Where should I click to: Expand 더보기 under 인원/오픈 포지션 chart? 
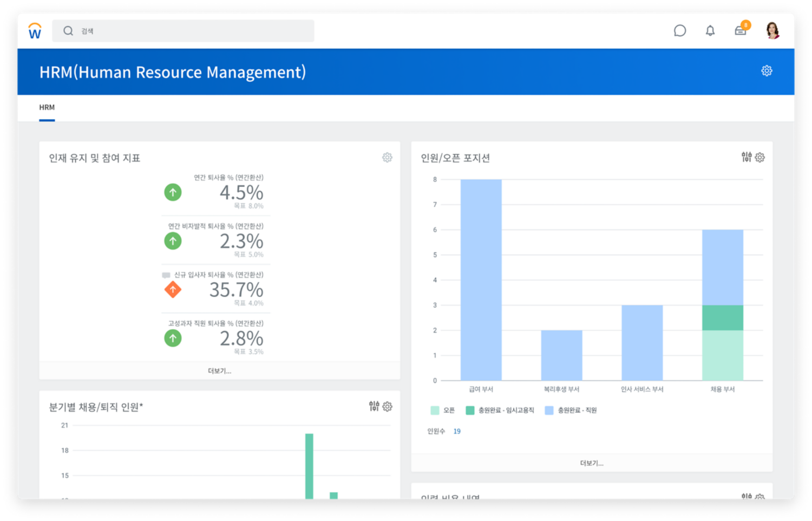click(x=591, y=463)
